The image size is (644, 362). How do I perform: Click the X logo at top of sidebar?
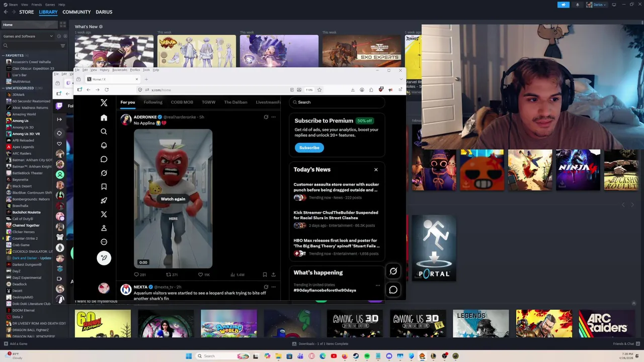click(x=104, y=103)
